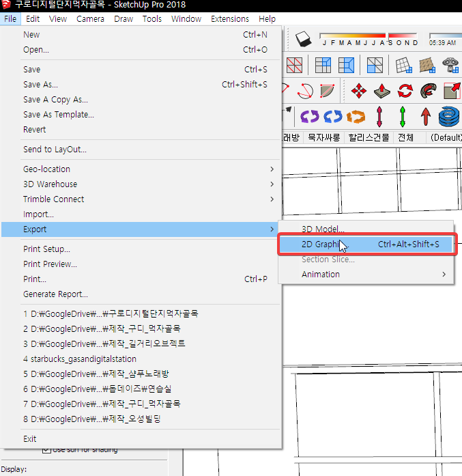Open recent file 4 starbucks_gasandigitalstation
Screen dimensions: 462x476
pos(141,359)
